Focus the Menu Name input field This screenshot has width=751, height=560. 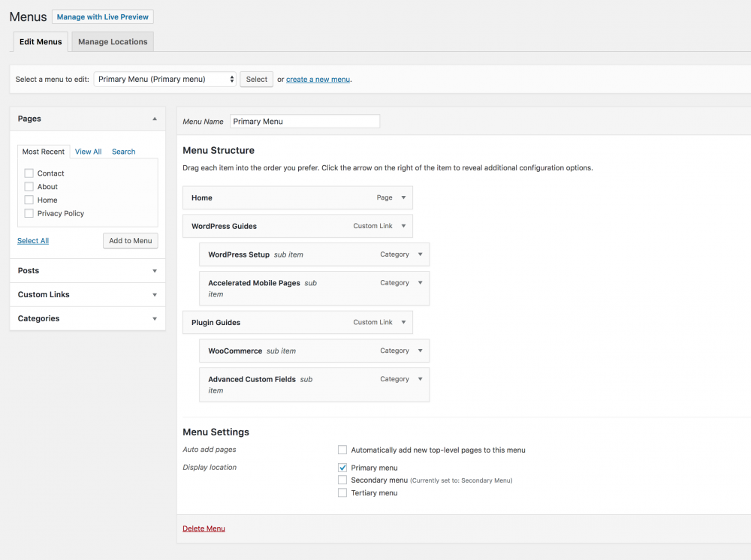[305, 121]
